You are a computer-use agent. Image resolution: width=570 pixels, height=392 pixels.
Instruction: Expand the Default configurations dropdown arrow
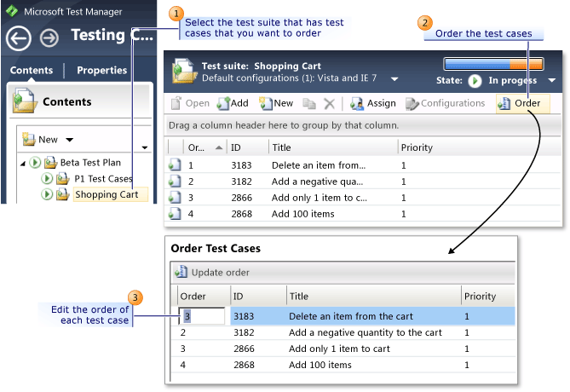click(x=394, y=79)
